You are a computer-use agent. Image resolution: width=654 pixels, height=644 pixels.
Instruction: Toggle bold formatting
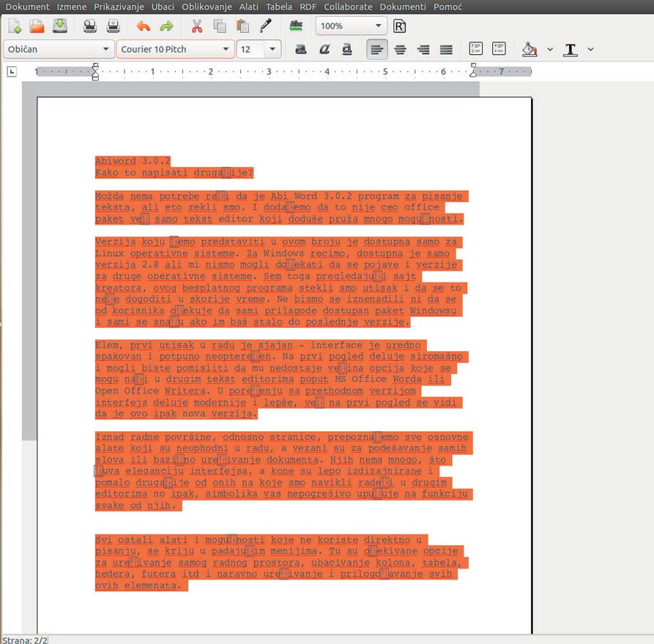coord(301,49)
